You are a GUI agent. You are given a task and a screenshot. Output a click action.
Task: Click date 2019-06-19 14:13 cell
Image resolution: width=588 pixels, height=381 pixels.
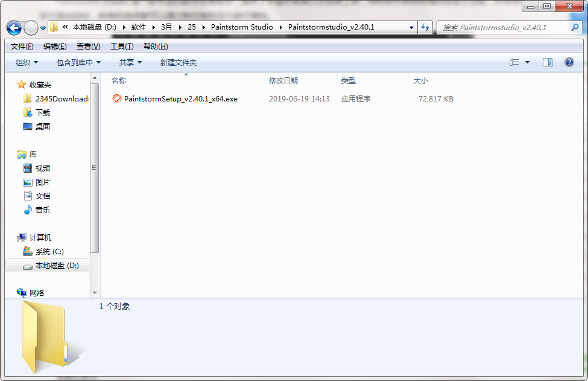(x=299, y=99)
